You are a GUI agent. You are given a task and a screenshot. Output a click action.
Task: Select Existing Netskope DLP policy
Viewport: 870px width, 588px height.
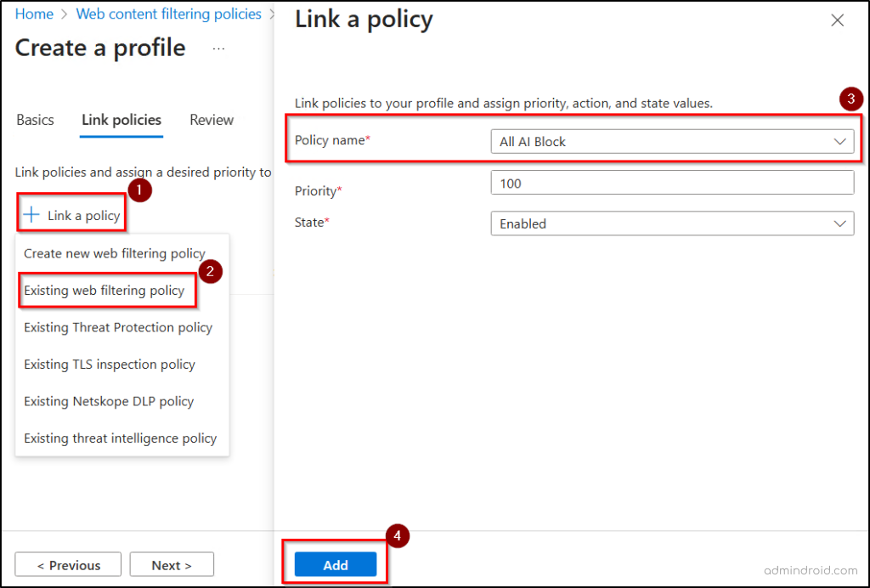tap(109, 401)
